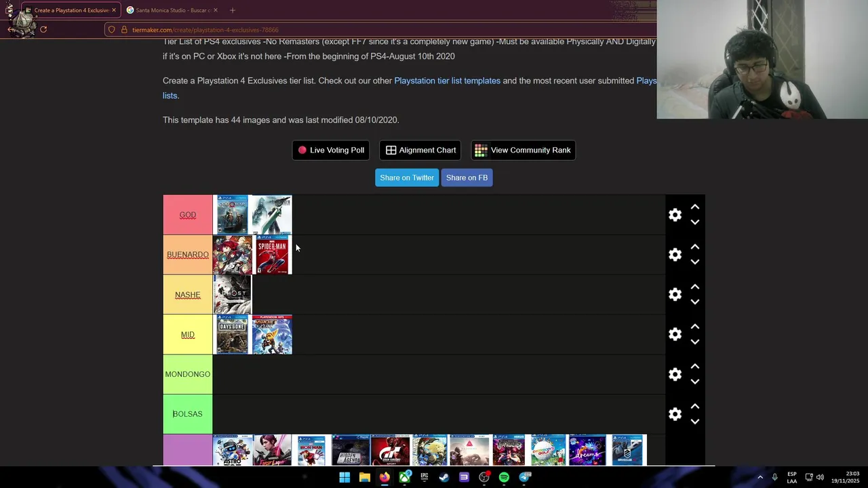868x488 pixels.
Task: Show hidden system tray icons
Action: [x=760, y=477]
